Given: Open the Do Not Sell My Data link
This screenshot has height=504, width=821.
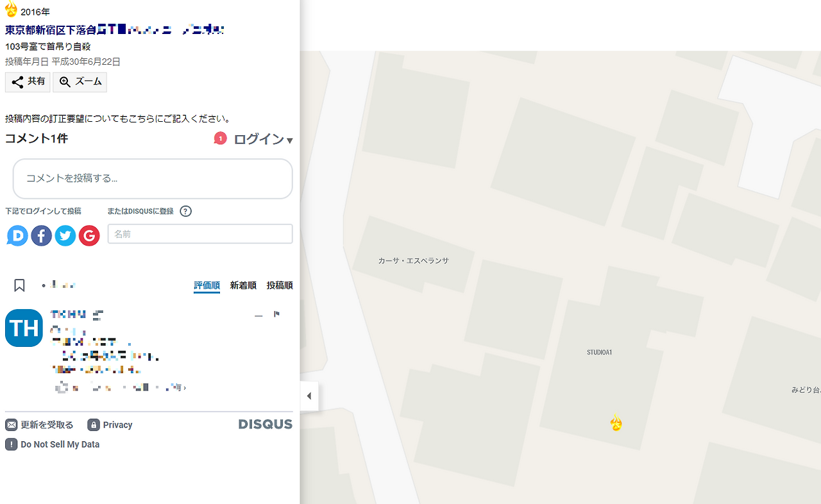Looking at the screenshot, I should pyautogui.click(x=60, y=444).
